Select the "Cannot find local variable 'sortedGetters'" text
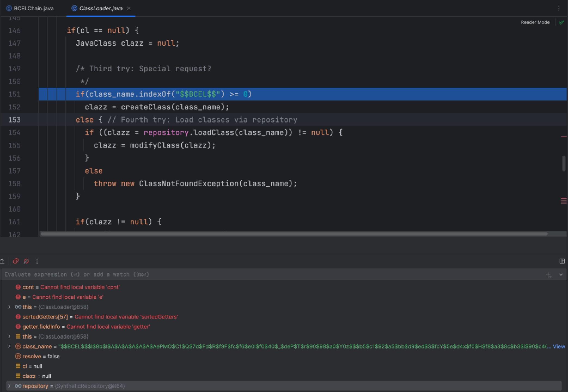 tap(126, 317)
